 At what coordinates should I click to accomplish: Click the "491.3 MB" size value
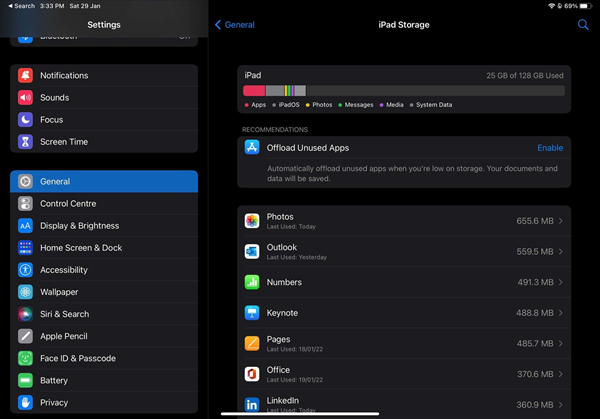tap(535, 282)
